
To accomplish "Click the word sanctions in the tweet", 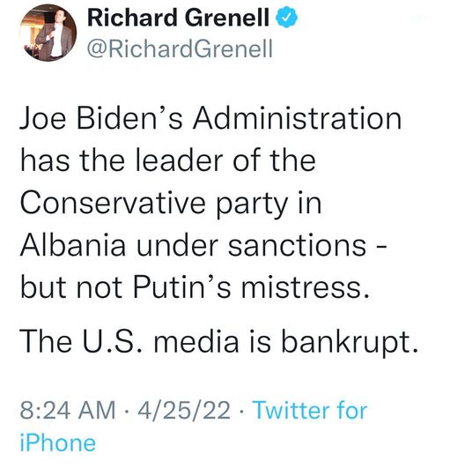I will pyautogui.click(x=297, y=245).
